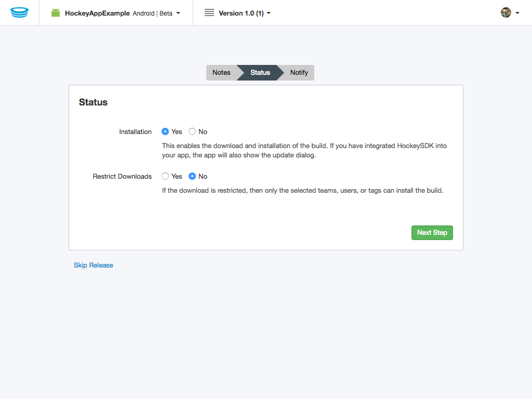Select No for Installation

pos(192,131)
